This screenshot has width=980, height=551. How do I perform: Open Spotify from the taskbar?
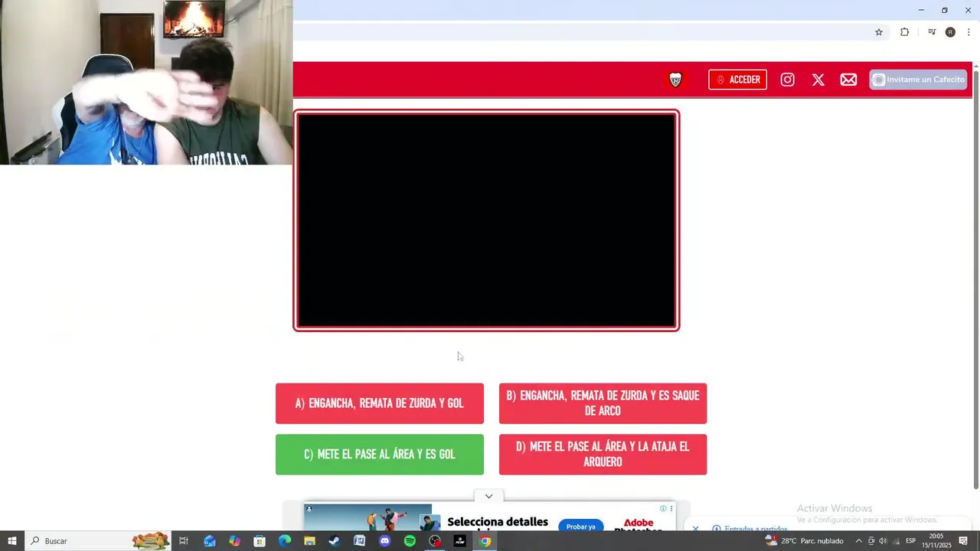[x=410, y=541]
